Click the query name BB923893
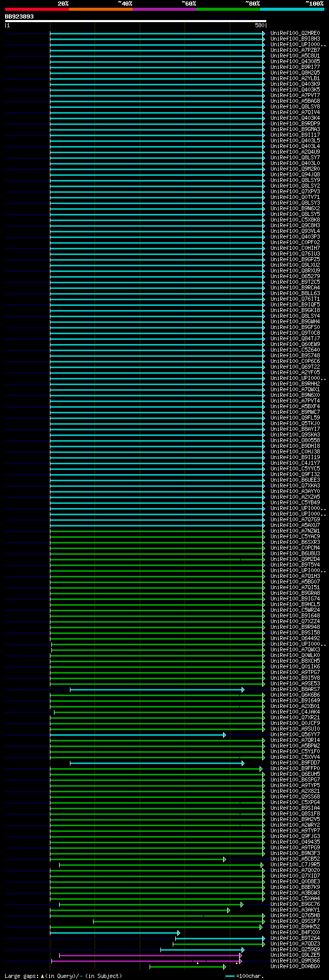Image resolution: width=329 pixels, height=980 pixels. pyautogui.click(x=20, y=16)
